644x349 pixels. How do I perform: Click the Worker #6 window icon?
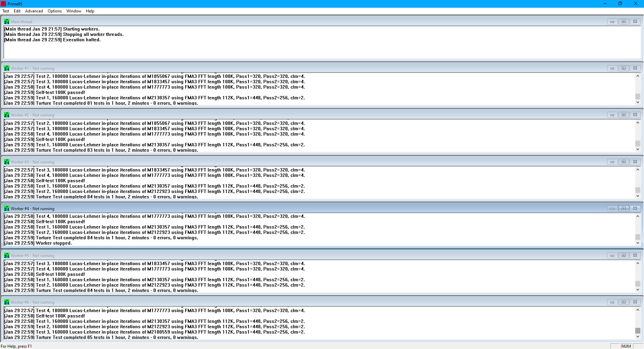7,302
